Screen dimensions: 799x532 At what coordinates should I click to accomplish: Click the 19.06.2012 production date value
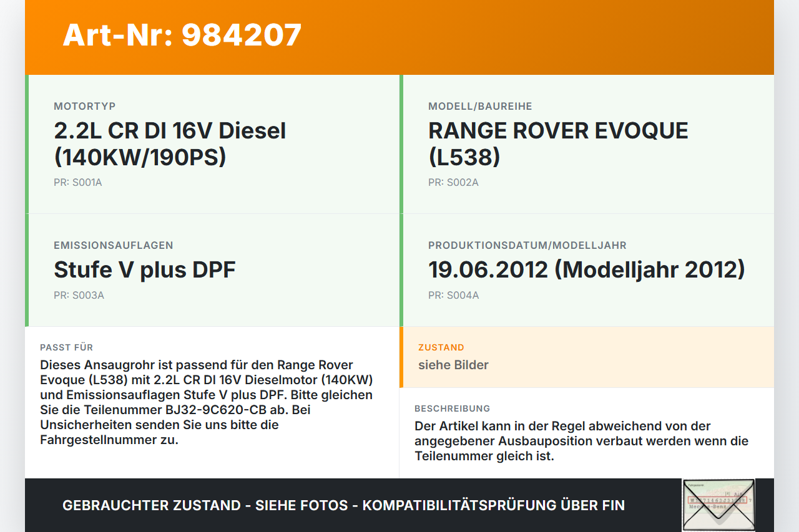click(586, 270)
